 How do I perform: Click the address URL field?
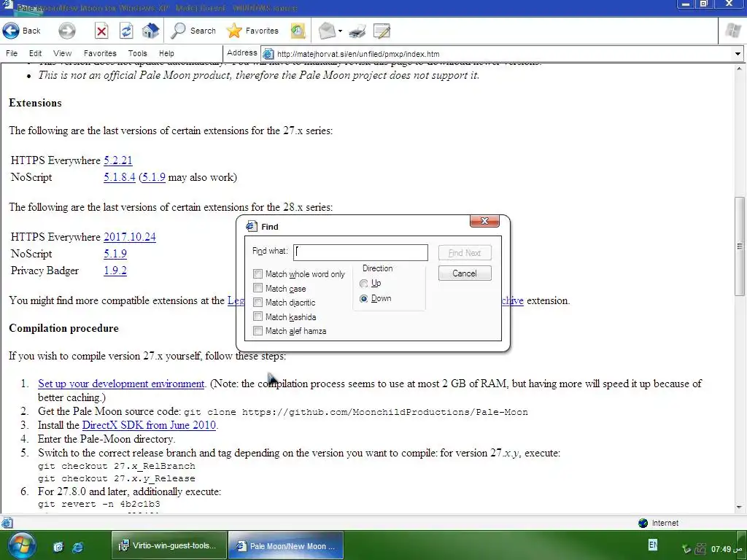point(503,54)
